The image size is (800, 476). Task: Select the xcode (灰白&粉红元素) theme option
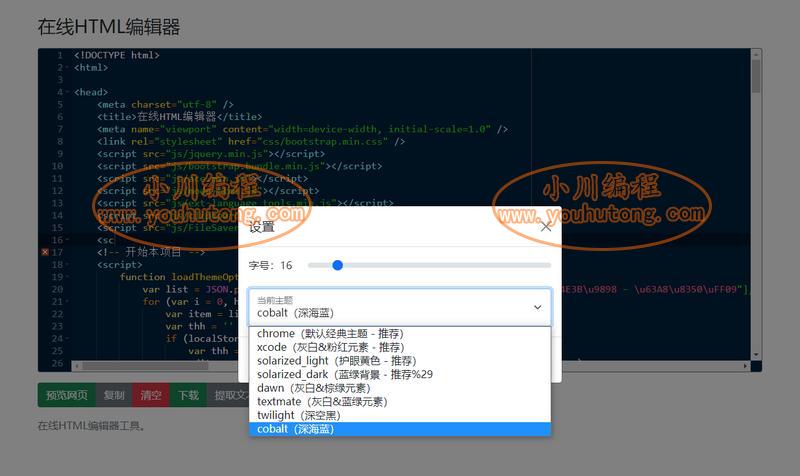pyautogui.click(x=399, y=347)
